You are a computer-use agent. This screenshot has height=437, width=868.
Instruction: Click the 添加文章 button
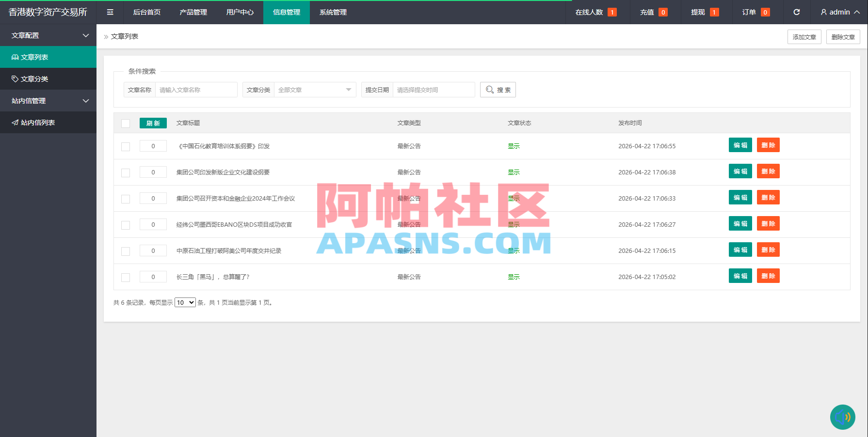click(x=804, y=37)
